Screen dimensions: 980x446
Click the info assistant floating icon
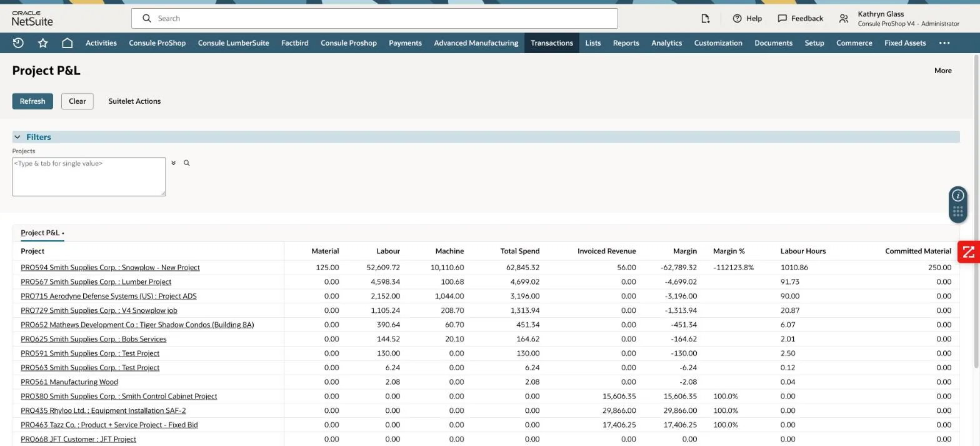[957, 196]
